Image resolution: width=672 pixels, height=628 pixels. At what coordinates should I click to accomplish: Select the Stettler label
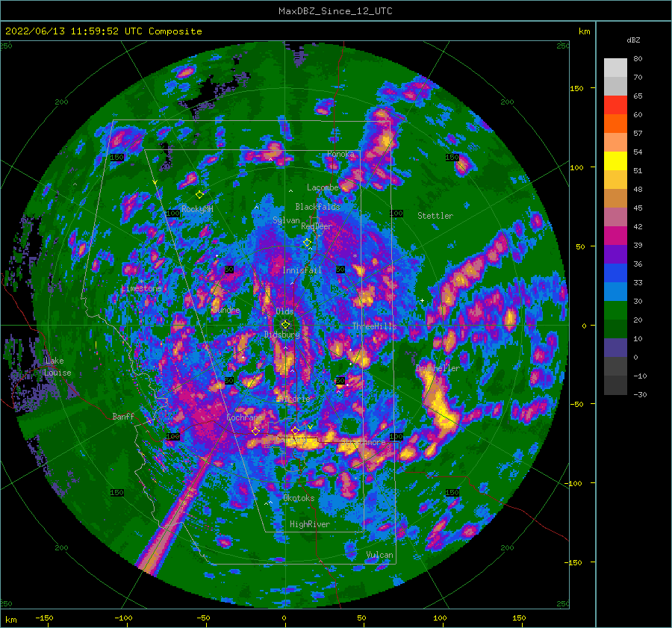(435, 216)
